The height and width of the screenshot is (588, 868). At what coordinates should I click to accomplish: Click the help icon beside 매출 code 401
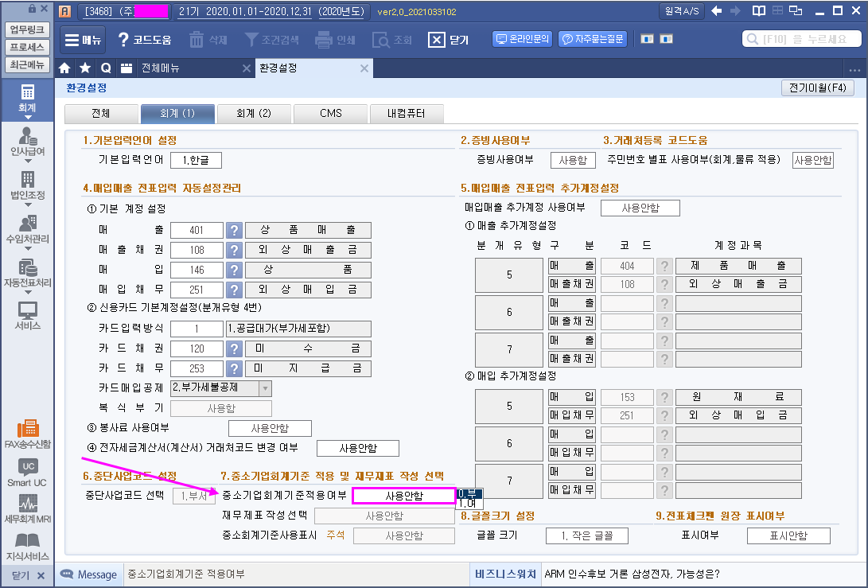(234, 231)
